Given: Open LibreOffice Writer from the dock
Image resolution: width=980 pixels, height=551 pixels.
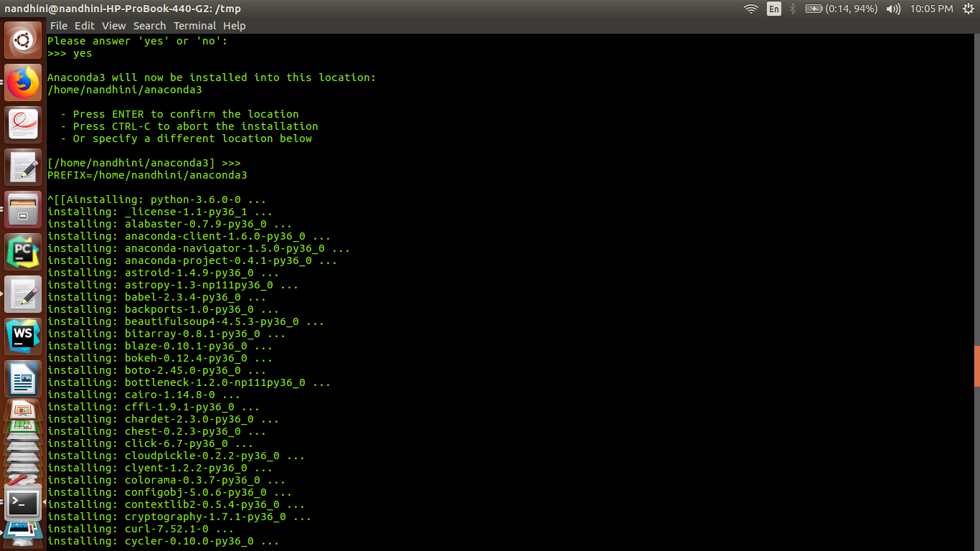Looking at the screenshot, I should (x=23, y=379).
